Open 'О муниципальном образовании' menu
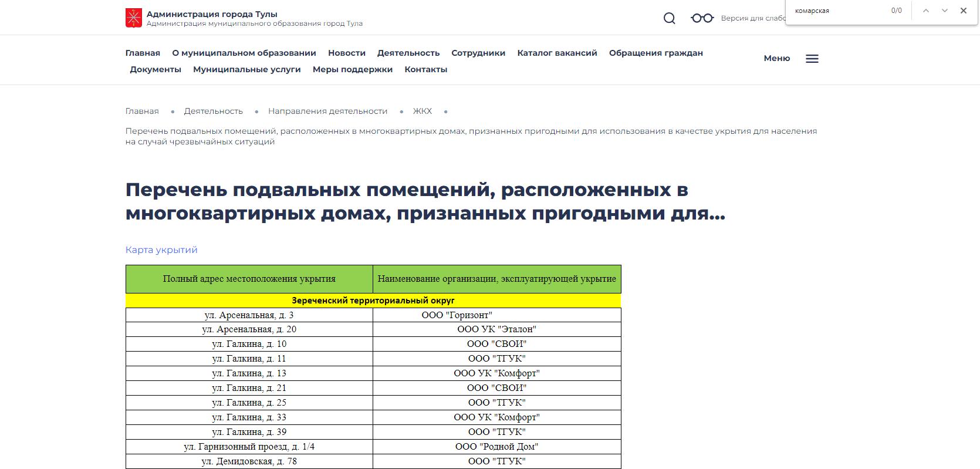980x469 pixels. 244,53
